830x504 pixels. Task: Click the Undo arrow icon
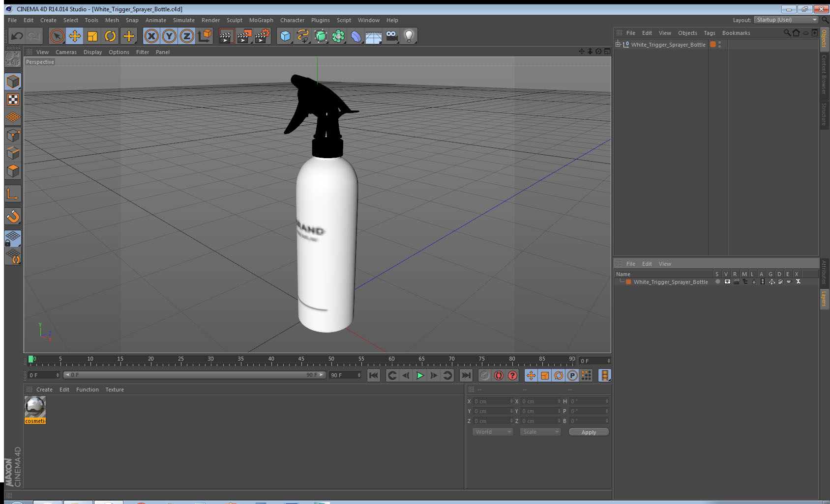point(17,36)
